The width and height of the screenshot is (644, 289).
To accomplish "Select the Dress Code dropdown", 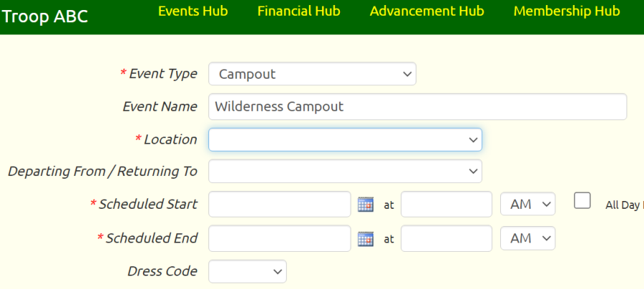I will (x=248, y=271).
